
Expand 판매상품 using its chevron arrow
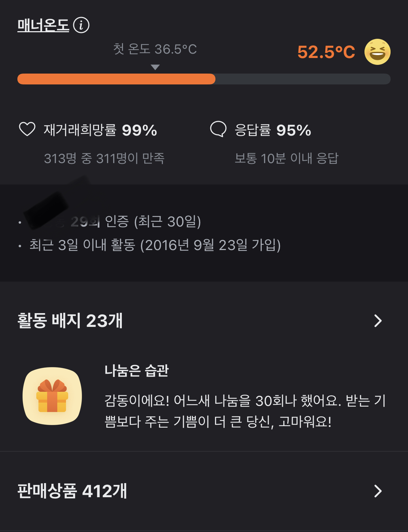(378, 491)
